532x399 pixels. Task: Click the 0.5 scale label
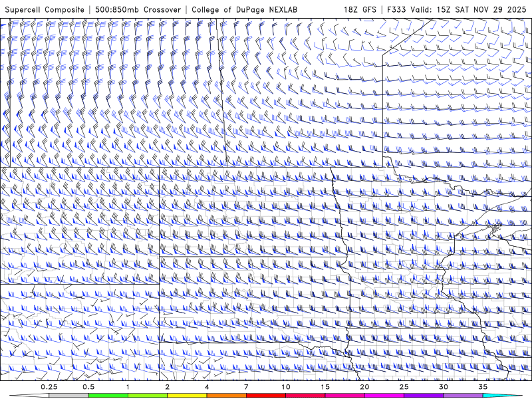pos(88,387)
